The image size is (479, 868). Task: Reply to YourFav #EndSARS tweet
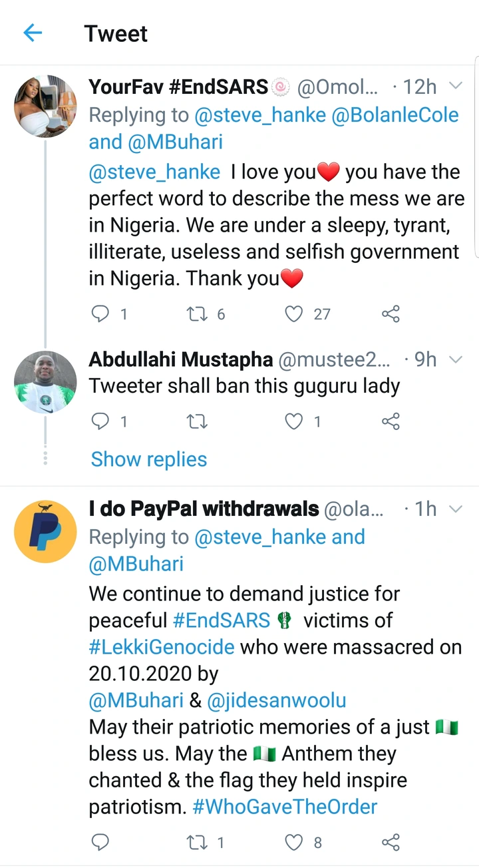tap(100, 314)
